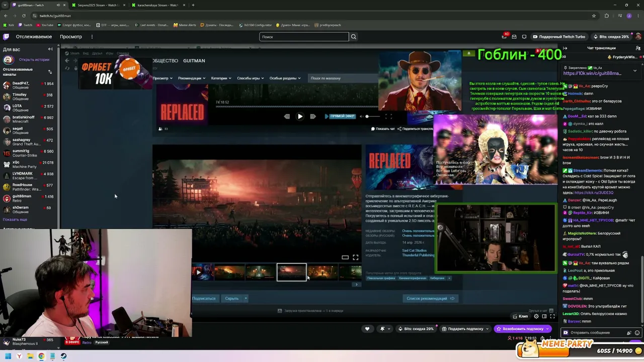This screenshot has width=644, height=362.
Task: Open the Steam Способы игры dropdown
Action: (250, 78)
